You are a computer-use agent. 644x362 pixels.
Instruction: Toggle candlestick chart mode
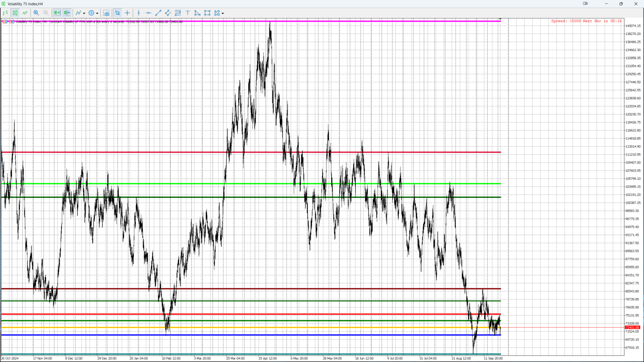[15, 13]
